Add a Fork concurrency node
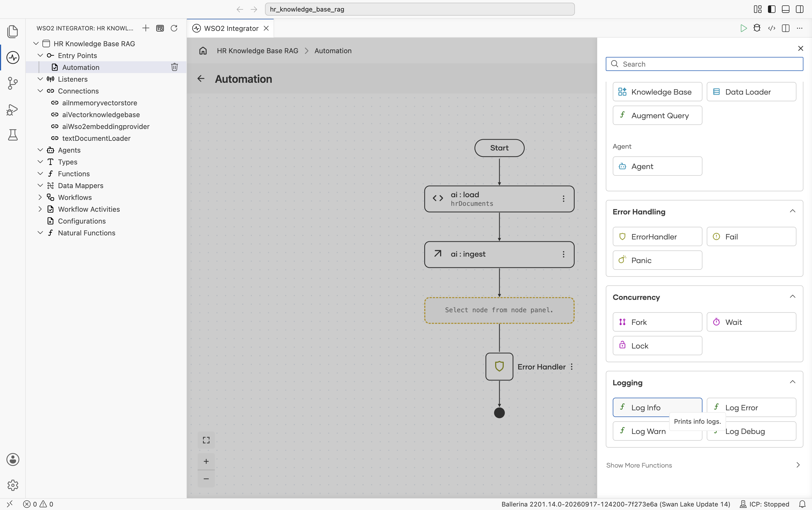The width and height of the screenshot is (812, 510). pyautogui.click(x=657, y=322)
